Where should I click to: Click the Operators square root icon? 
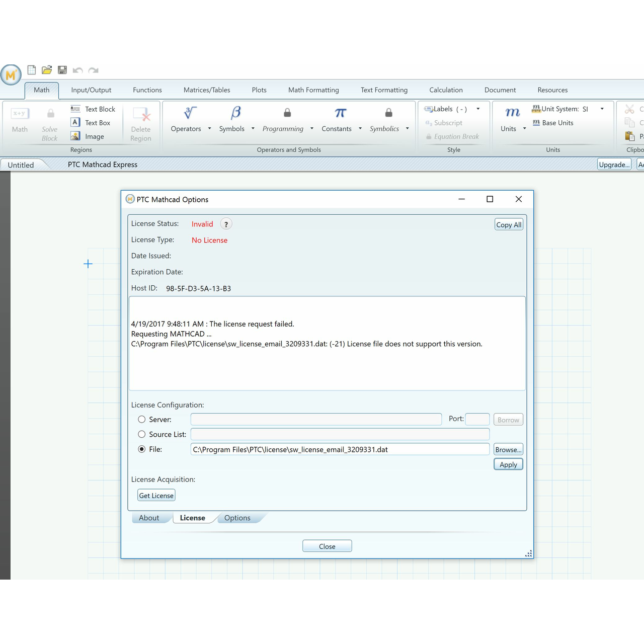point(190,113)
